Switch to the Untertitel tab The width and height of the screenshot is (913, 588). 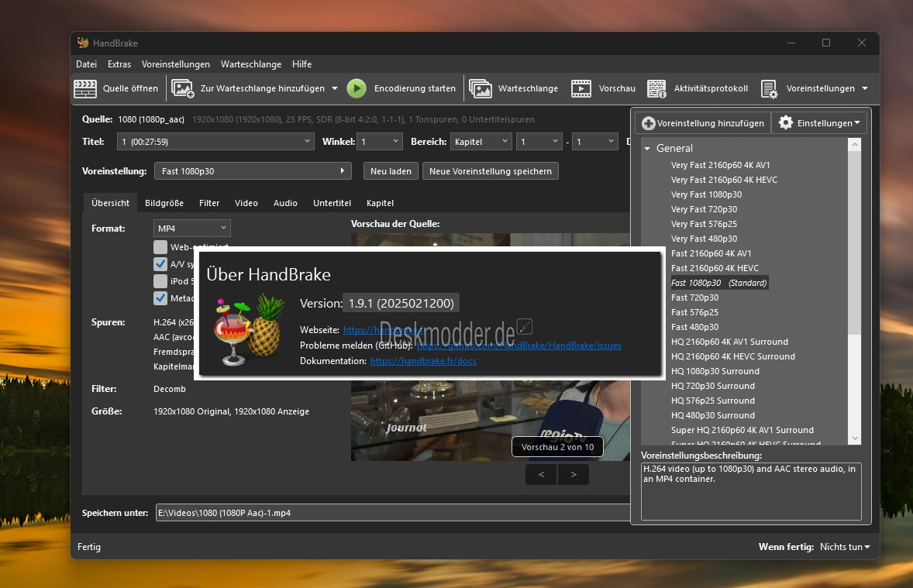(x=332, y=203)
